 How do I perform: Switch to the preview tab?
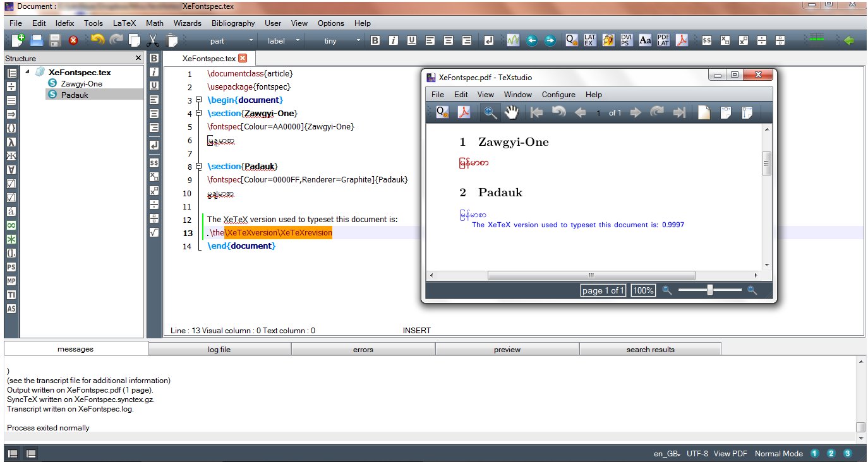[x=507, y=349]
